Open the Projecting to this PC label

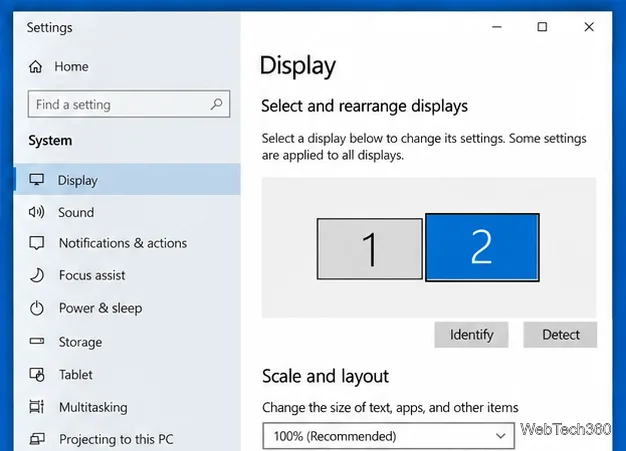pyautogui.click(x=116, y=439)
